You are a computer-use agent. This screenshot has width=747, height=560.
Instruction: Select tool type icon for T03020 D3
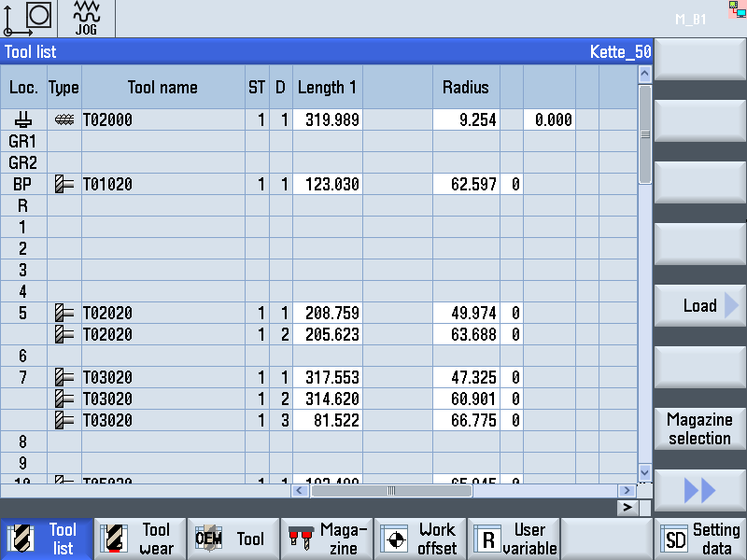click(x=64, y=421)
